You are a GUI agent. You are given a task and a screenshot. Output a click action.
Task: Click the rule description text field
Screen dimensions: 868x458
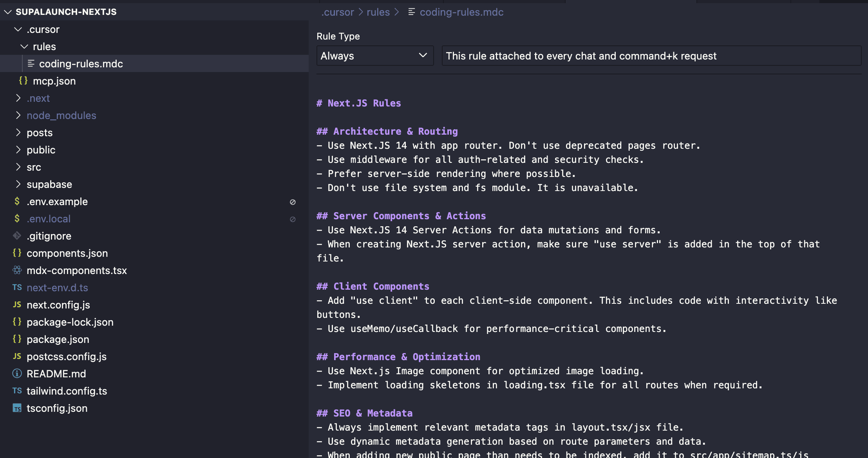[x=651, y=56]
